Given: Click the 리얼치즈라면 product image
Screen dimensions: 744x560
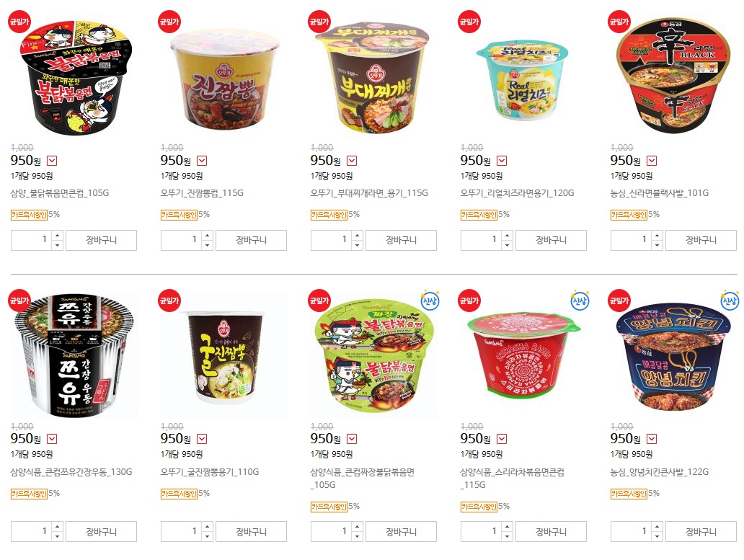Looking at the screenshot, I should [x=523, y=79].
